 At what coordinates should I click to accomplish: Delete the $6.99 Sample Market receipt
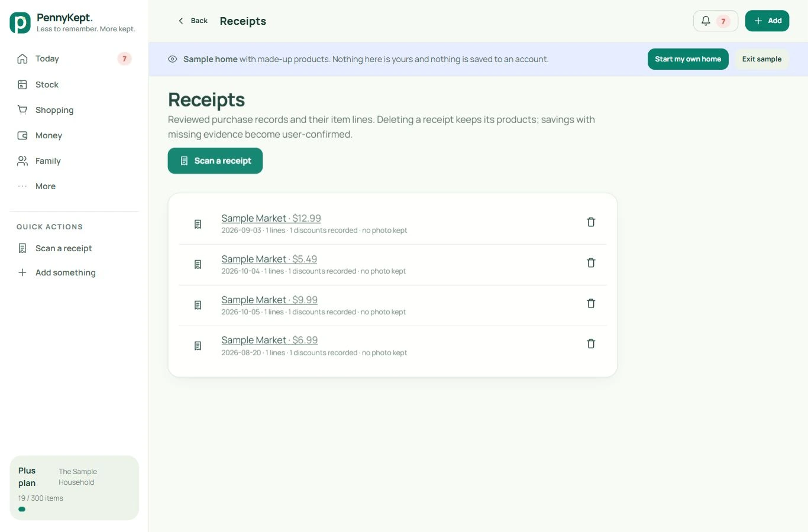pyautogui.click(x=590, y=344)
